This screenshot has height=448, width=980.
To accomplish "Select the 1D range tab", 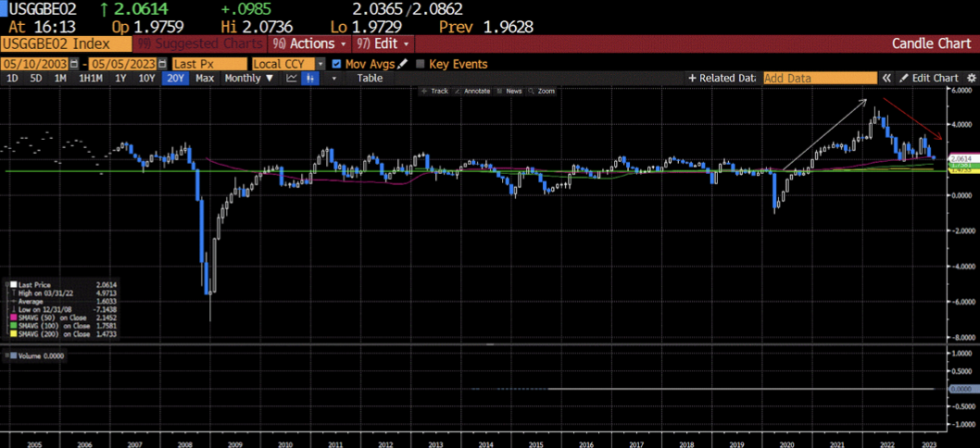I will coord(12,78).
